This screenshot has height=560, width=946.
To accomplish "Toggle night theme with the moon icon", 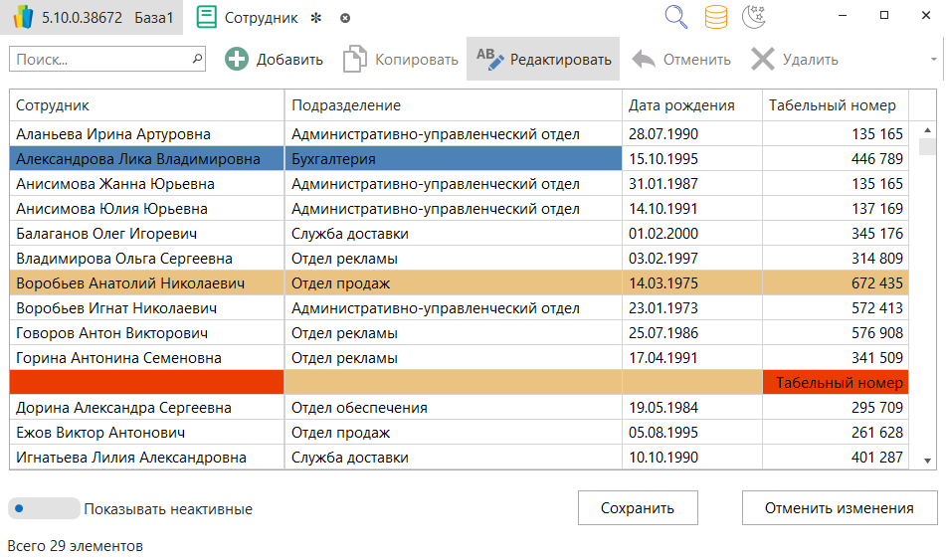I will pos(755,17).
